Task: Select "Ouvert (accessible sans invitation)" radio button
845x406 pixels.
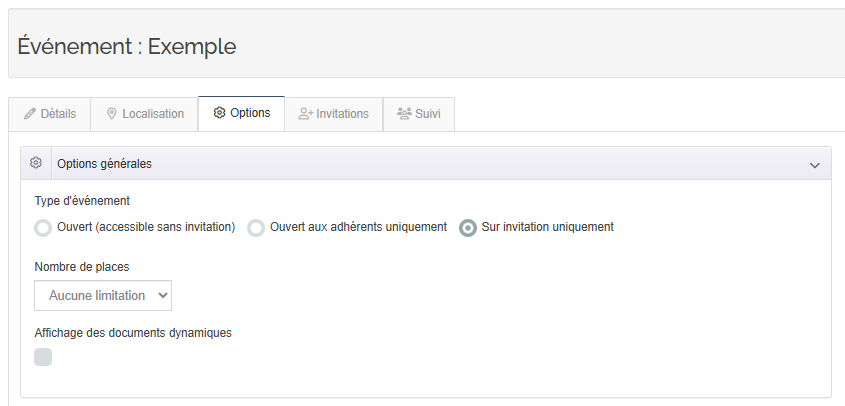Action: 43,228
